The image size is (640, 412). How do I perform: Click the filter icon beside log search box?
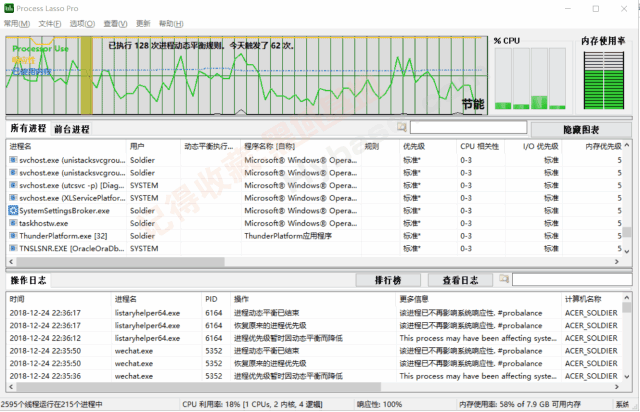[504, 279]
